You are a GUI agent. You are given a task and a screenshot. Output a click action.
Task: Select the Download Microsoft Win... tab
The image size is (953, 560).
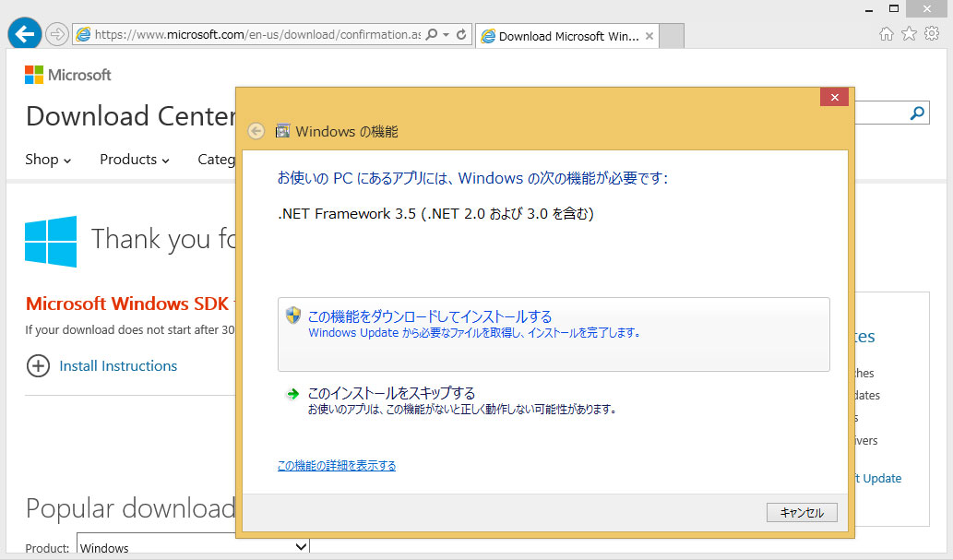click(x=567, y=37)
